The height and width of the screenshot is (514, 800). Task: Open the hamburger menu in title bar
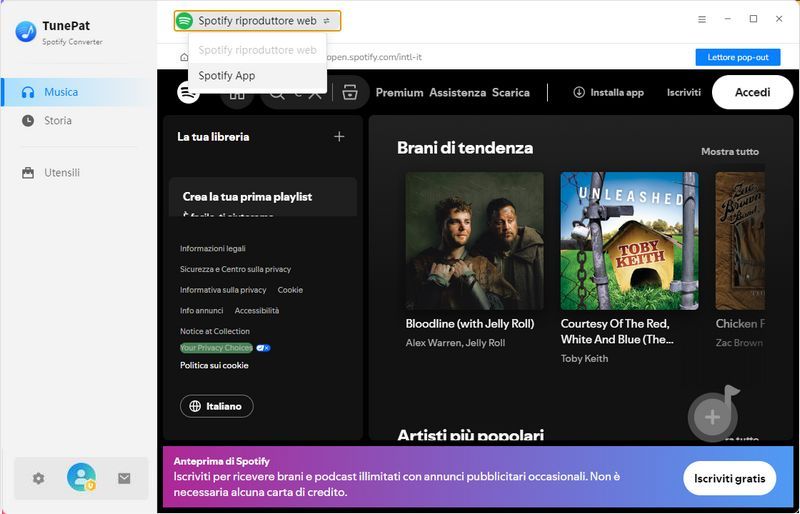(702, 19)
